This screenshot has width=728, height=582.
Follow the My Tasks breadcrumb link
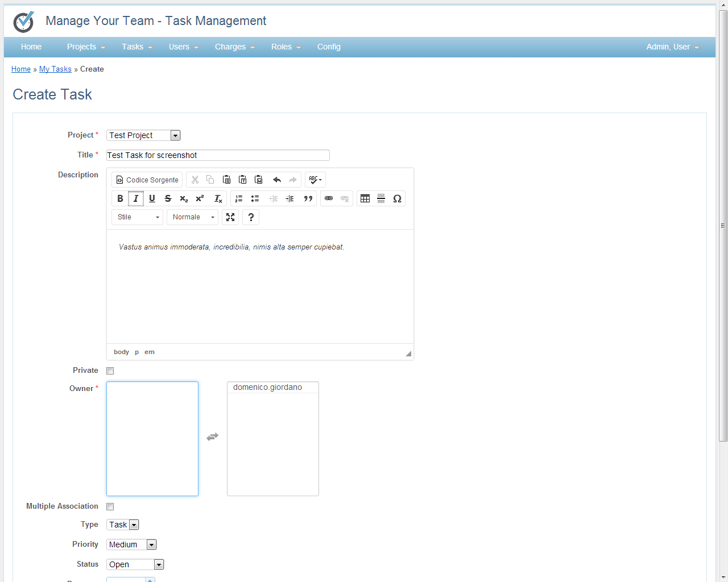[x=55, y=69]
